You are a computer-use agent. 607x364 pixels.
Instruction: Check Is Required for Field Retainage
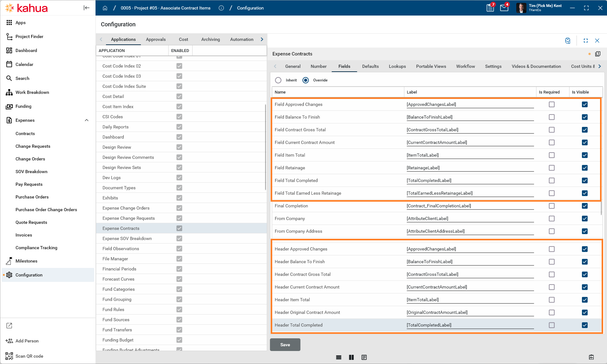point(552,168)
